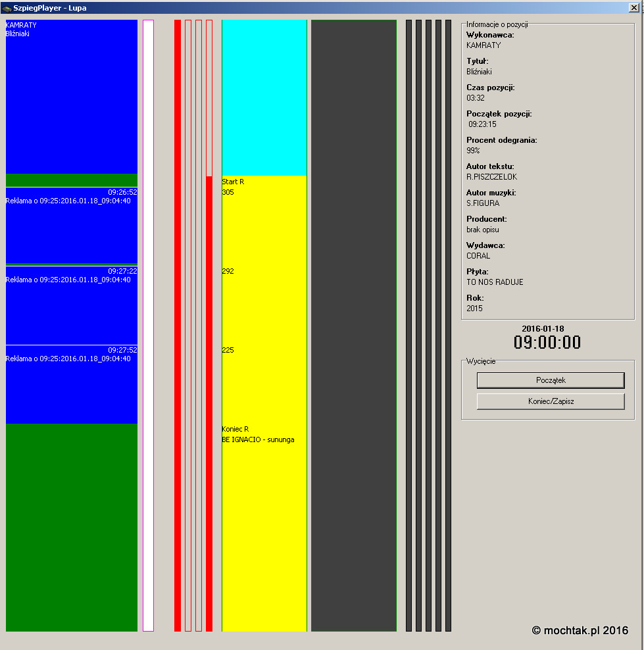
Task: Click the CORAL publisher value
Action: (x=478, y=256)
